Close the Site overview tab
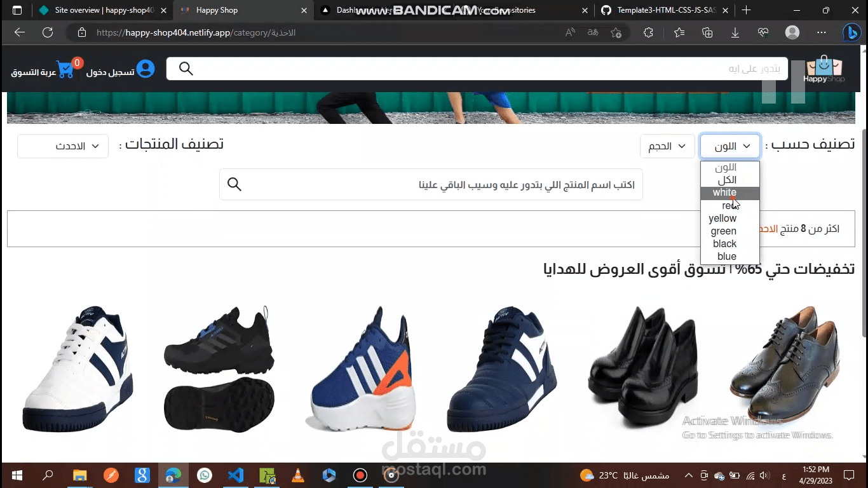868x488 pixels. pos(164,10)
